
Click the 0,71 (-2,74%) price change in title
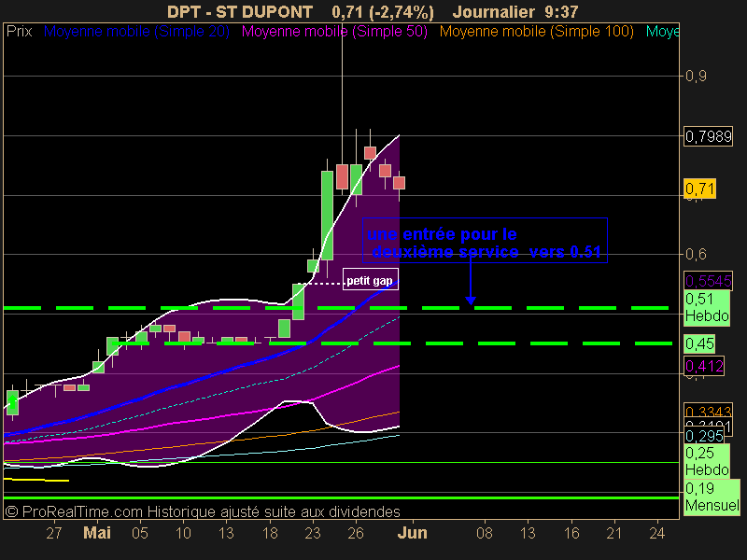point(383,11)
